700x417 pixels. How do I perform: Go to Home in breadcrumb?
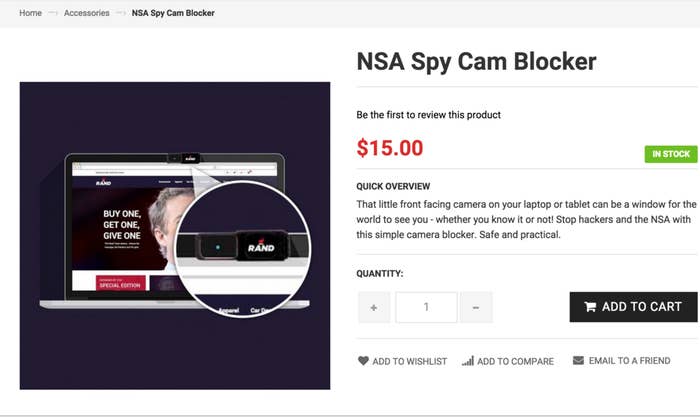pyautogui.click(x=30, y=13)
